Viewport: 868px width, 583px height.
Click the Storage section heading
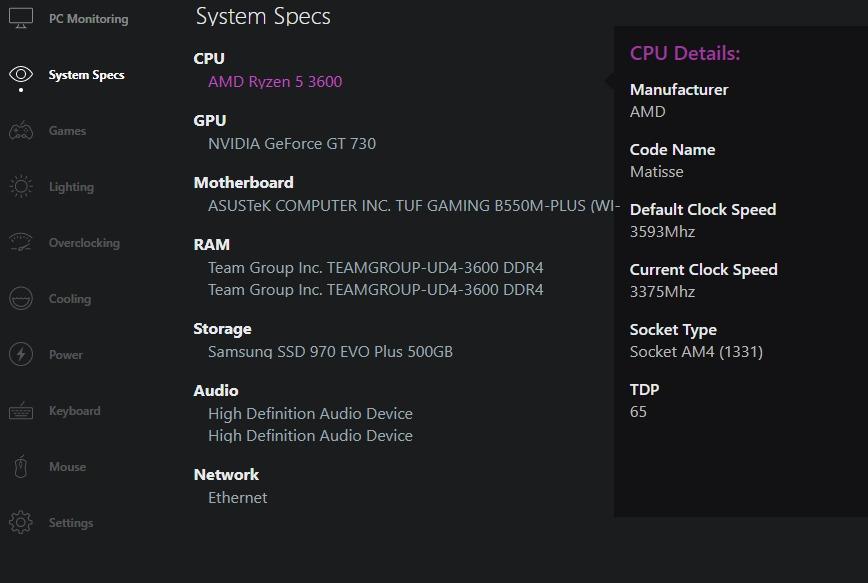223,329
